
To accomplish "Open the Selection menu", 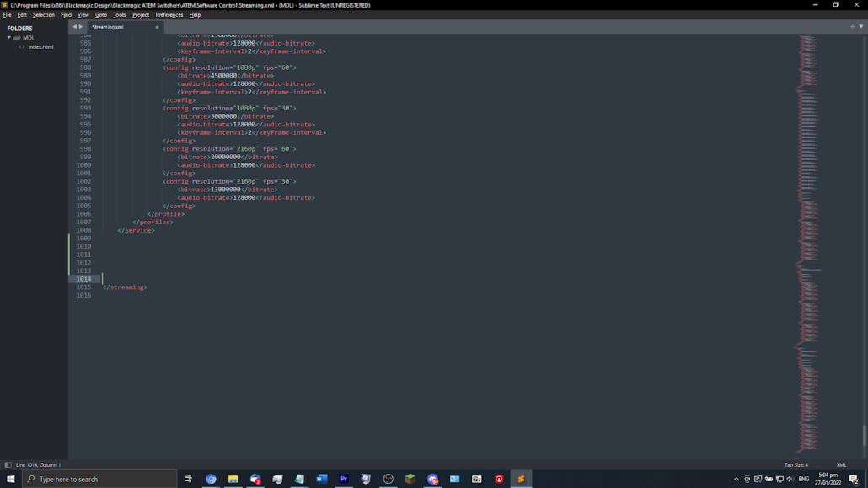I will (x=44, y=14).
